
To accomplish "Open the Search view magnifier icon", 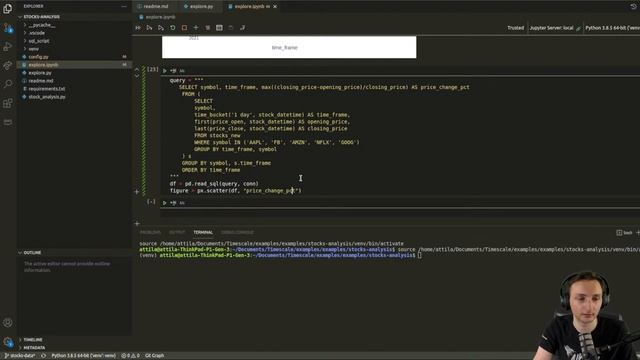I will (7, 84).
